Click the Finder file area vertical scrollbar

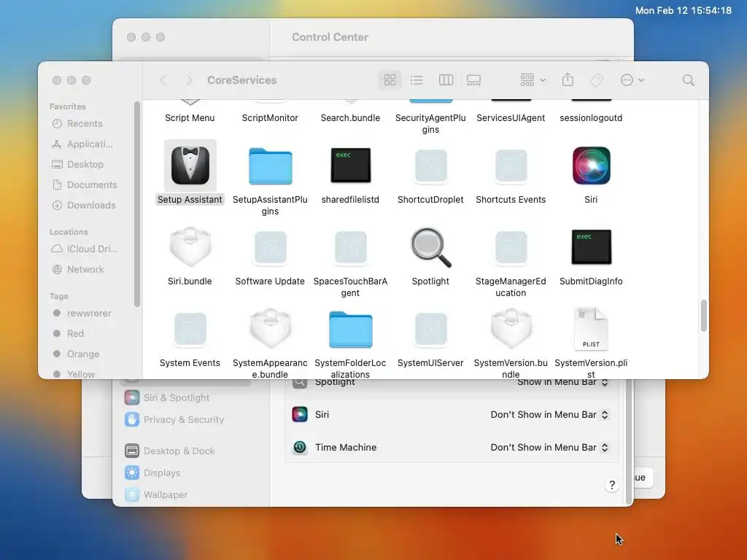pos(704,315)
